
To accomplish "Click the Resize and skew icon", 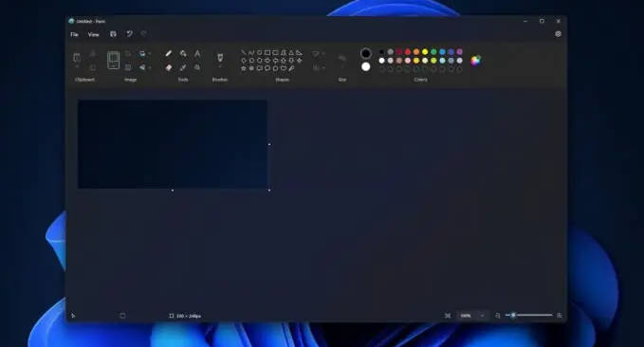I will pyautogui.click(x=128, y=67).
